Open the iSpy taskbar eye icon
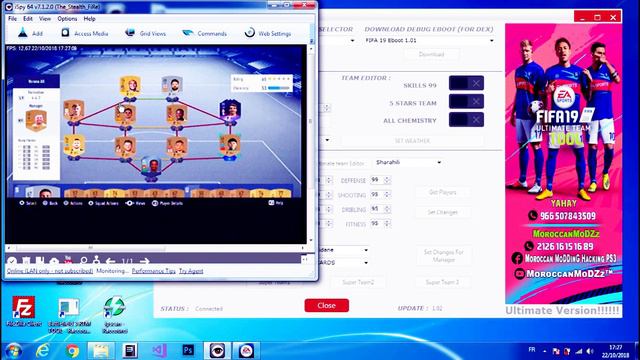 (x=217, y=351)
